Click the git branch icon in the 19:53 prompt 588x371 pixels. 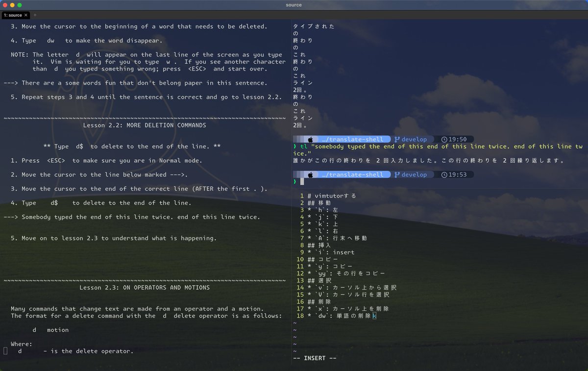click(397, 174)
